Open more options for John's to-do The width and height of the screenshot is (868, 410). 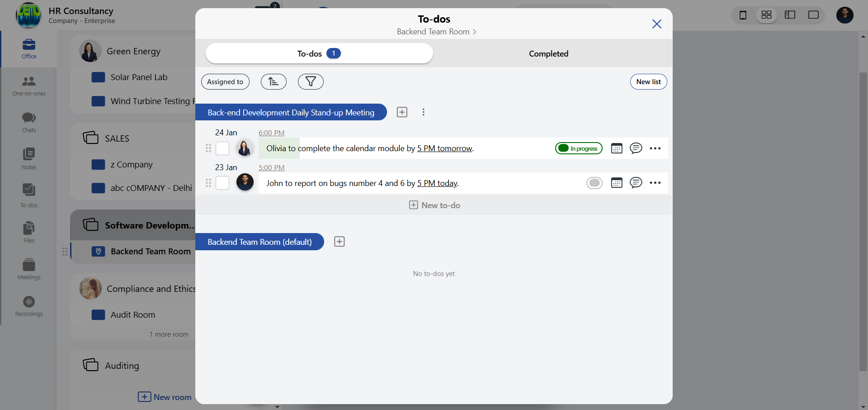pyautogui.click(x=655, y=183)
